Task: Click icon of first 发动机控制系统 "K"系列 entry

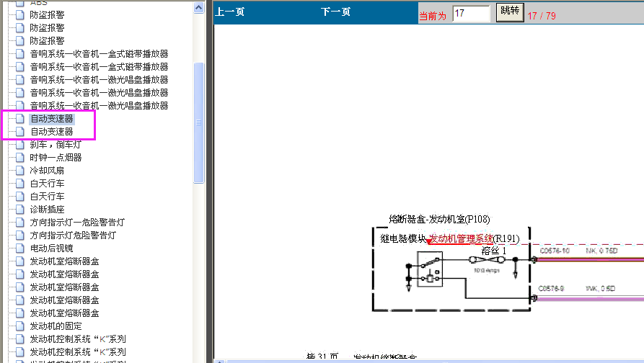Action: (19, 339)
